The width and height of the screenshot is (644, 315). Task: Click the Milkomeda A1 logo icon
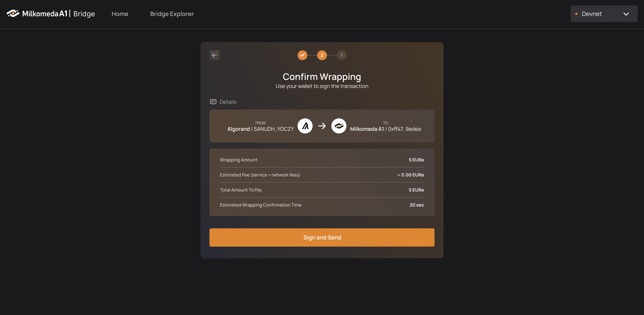(x=13, y=14)
